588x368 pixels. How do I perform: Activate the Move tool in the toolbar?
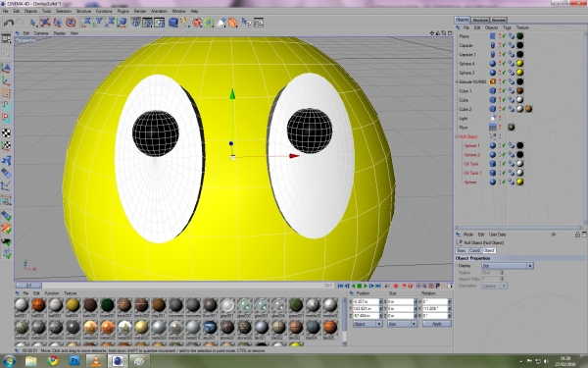[x=45, y=23]
